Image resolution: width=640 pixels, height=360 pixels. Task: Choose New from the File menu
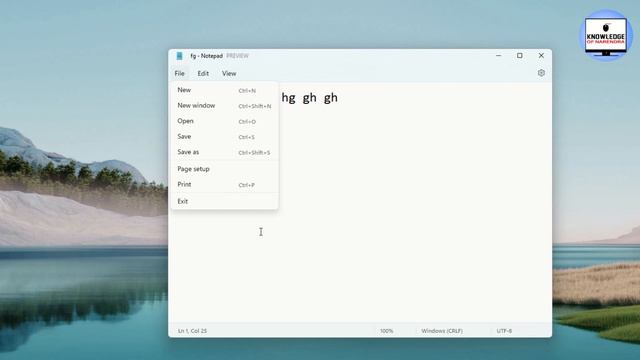coord(224,90)
